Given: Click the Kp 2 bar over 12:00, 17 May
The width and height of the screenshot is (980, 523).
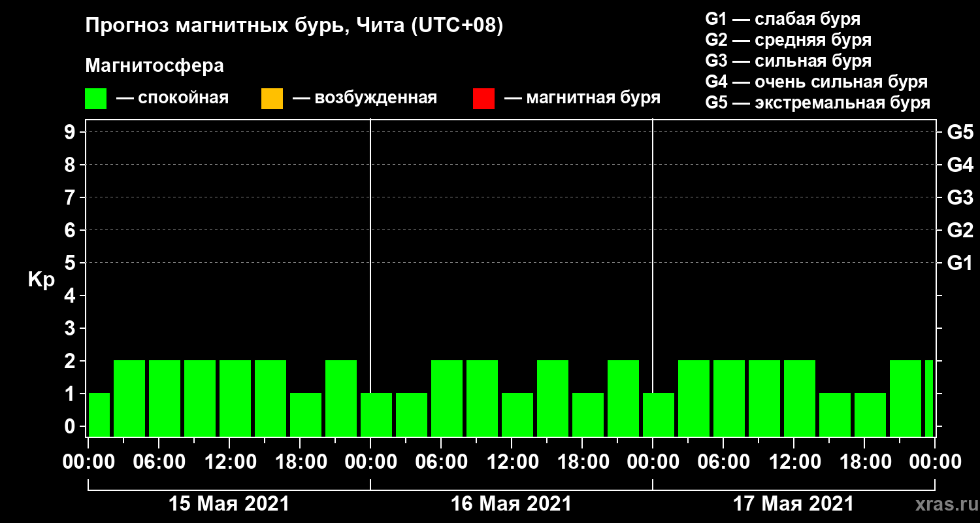Looking at the screenshot, I should 800,398.
